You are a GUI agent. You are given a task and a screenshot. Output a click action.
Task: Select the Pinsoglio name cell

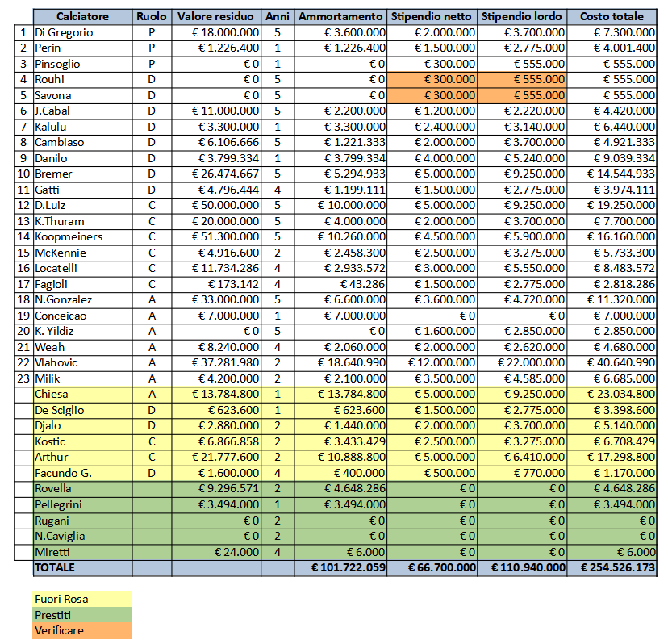[x=82, y=64]
